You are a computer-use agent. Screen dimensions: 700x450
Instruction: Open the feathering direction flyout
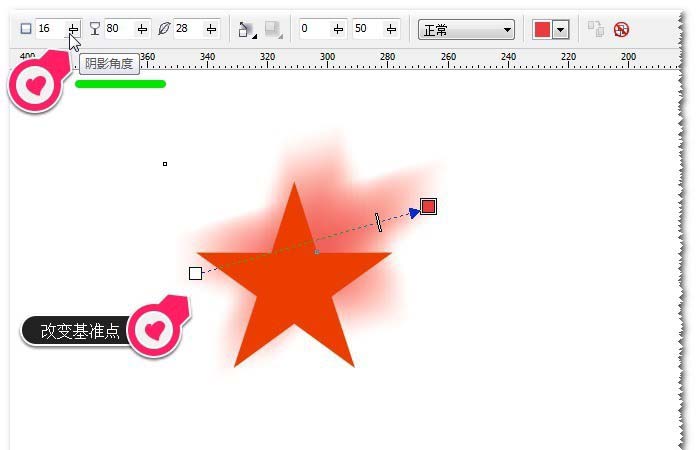[x=247, y=29]
